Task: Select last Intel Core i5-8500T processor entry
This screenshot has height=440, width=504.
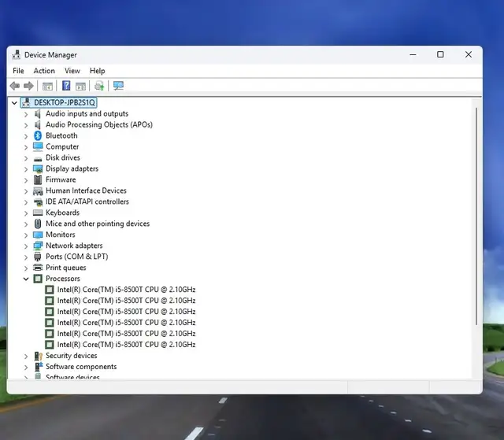Action: tap(126, 345)
